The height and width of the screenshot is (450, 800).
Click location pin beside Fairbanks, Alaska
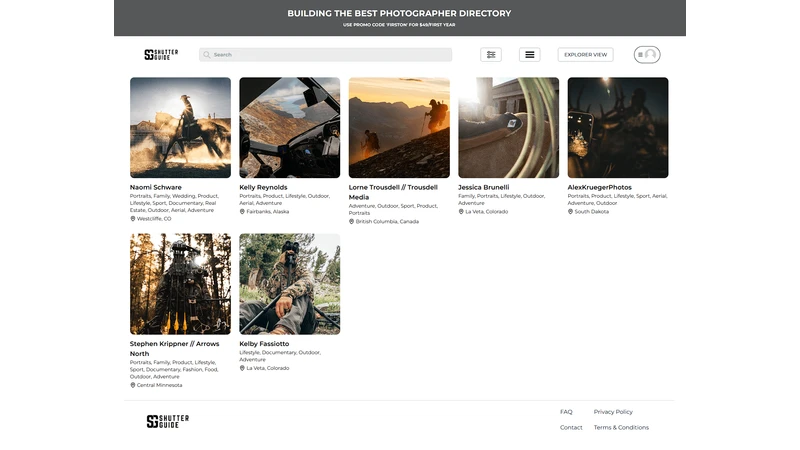pos(242,212)
